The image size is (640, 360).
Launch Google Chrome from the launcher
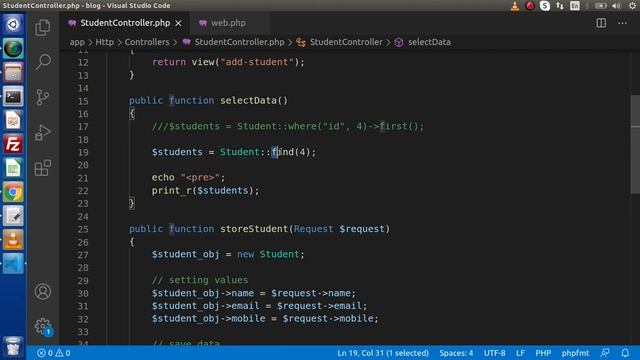click(x=13, y=192)
